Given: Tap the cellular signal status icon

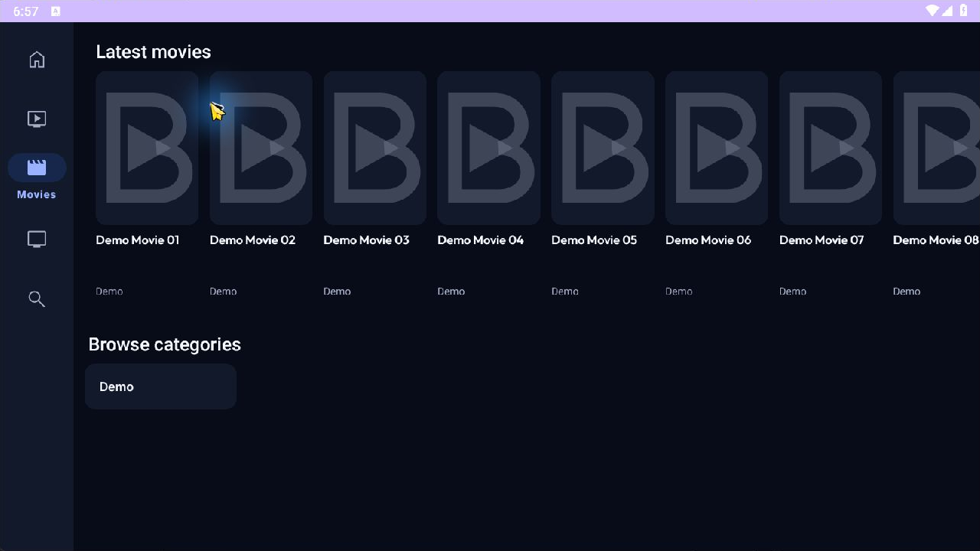Looking at the screenshot, I should [947, 11].
